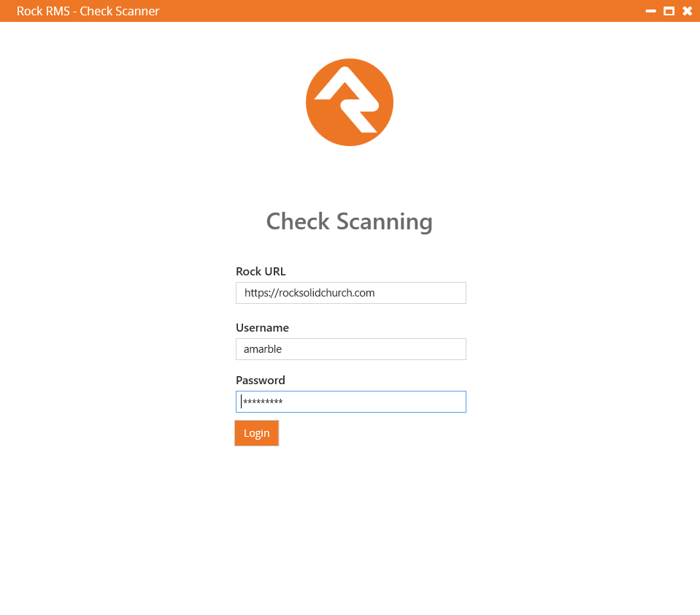This screenshot has width=700, height=615.
Task: Close the Check Scanner window
Action: tap(687, 11)
